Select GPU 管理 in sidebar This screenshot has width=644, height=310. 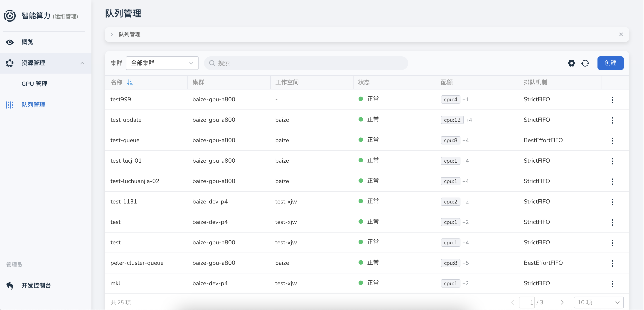34,84
